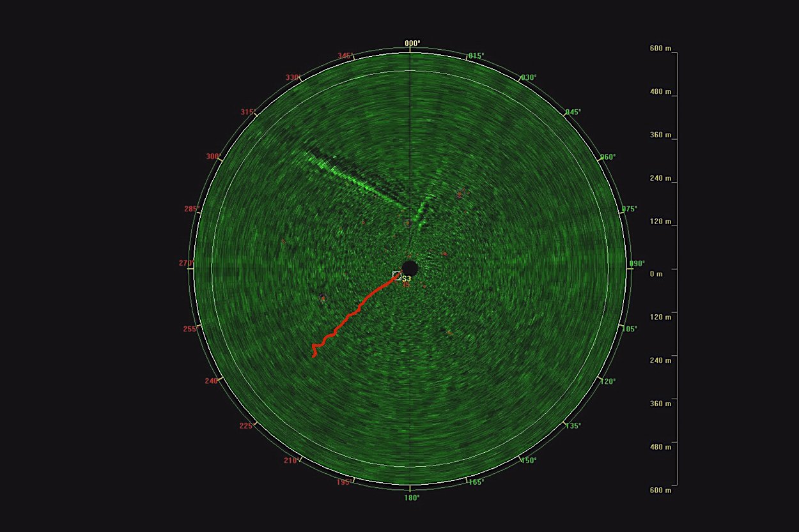The width and height of the screenshot is (799, 532).
Task: Click the 120 m label above 0 m
Action: 660,221
